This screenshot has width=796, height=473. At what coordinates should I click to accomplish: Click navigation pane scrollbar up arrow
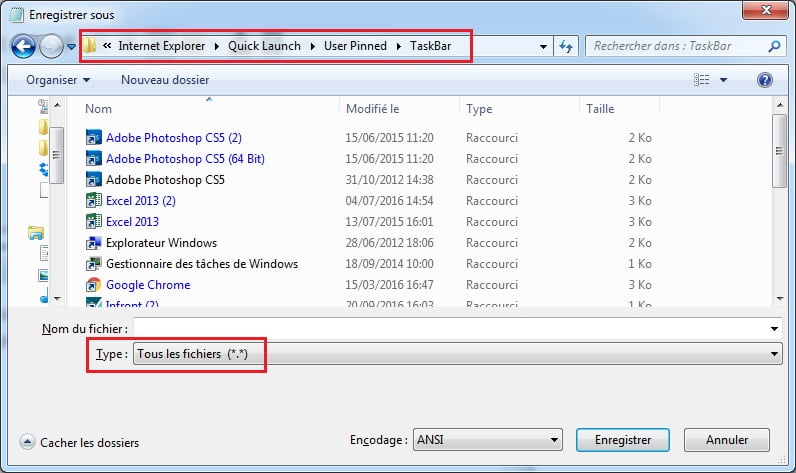(x=57, y=105)
